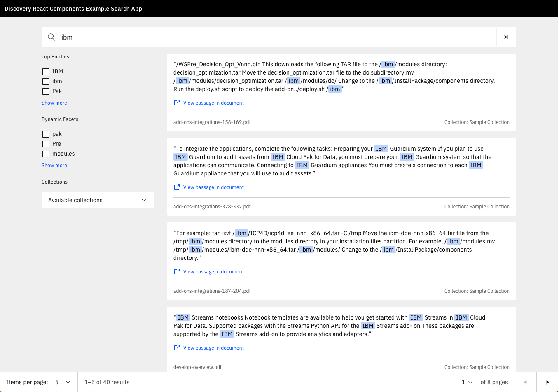Click '1–5 of 40 results' text

point(107,382)
